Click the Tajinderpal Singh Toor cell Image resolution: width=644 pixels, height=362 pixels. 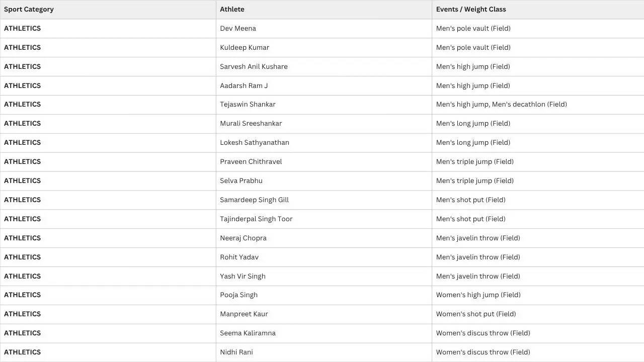tap(324, 219)
